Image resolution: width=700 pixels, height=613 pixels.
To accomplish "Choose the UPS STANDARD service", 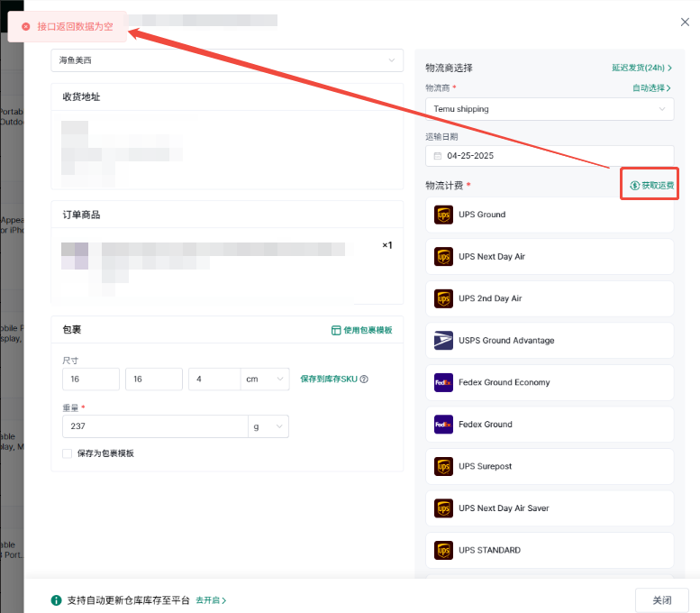I will (x=550, y=551).
